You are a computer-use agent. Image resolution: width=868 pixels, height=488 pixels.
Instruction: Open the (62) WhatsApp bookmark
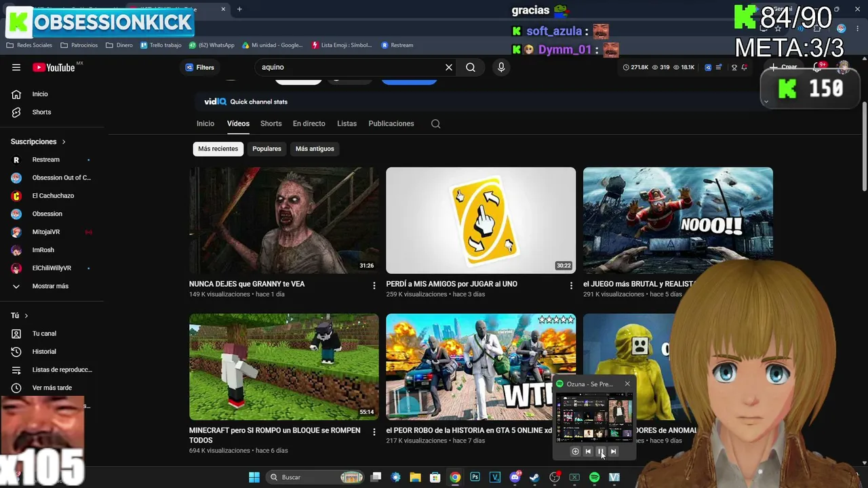click(x=212, y=45)
